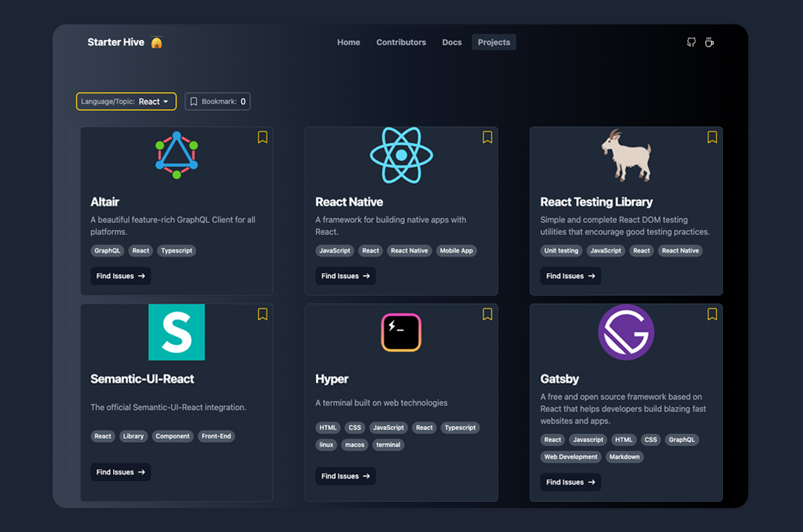The image size is (803, 532).
Task: Click Find Issues on Hyper card
Action: [345, 476]
